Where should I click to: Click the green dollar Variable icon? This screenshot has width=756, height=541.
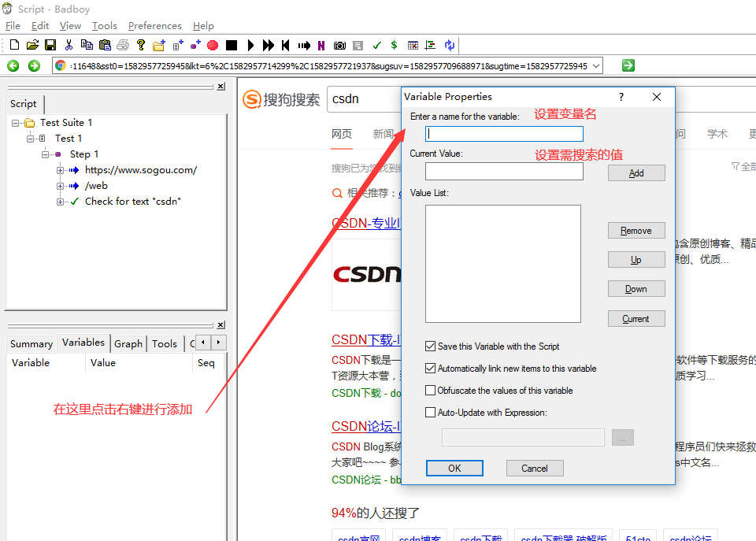(x=394, y=45)
